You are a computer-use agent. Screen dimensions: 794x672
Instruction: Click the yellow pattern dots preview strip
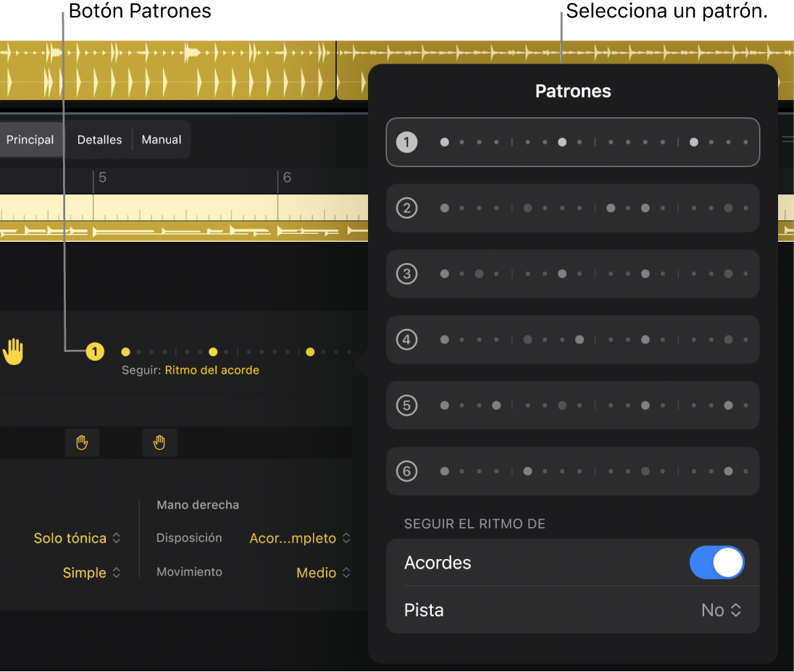(x=237, y=352)
